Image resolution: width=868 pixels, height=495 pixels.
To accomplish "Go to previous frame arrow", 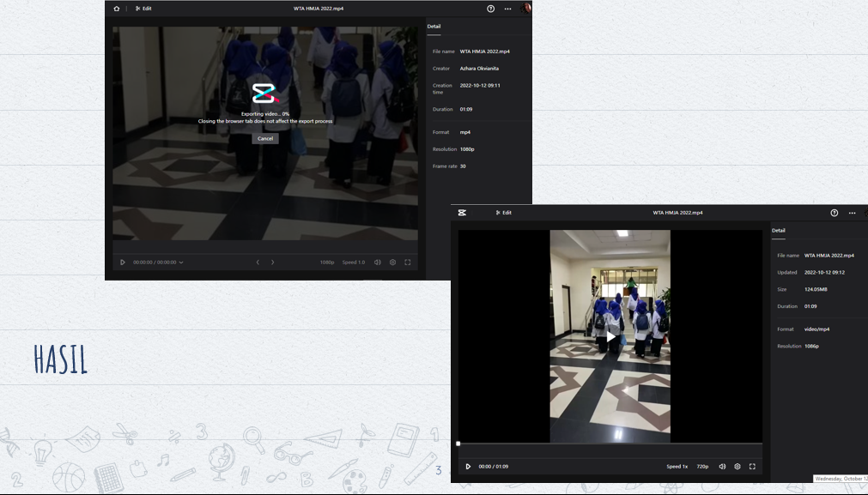I will 258,263.
